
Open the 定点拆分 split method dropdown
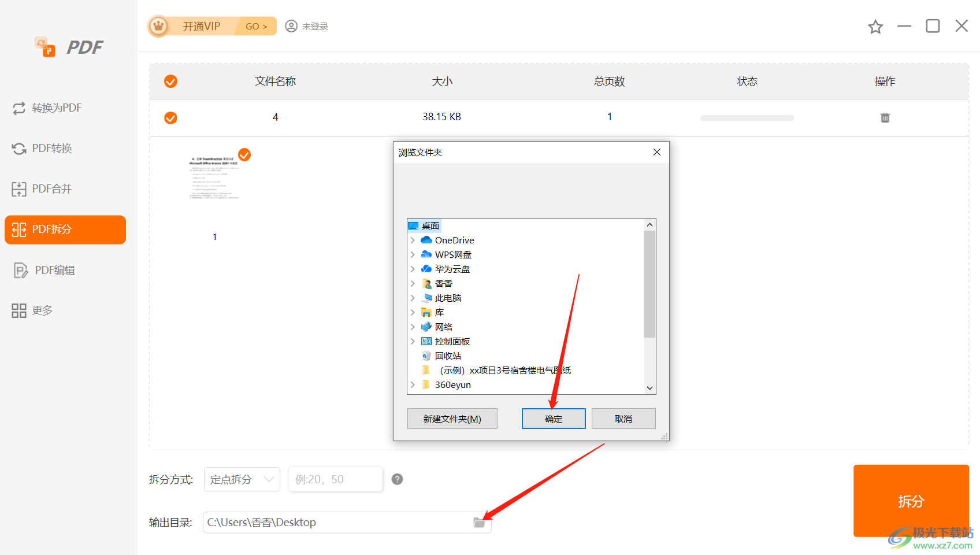pyautogui.click(x=242, y=479)
